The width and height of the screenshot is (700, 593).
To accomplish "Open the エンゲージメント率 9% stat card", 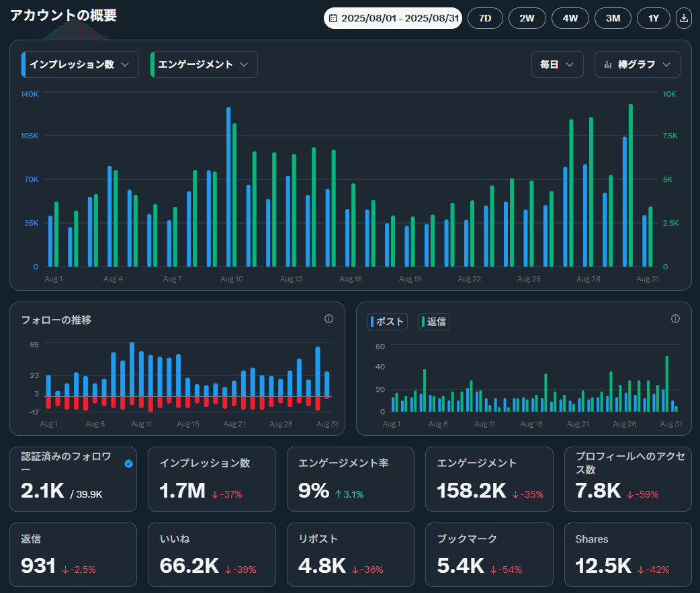I will pos(351,480).
